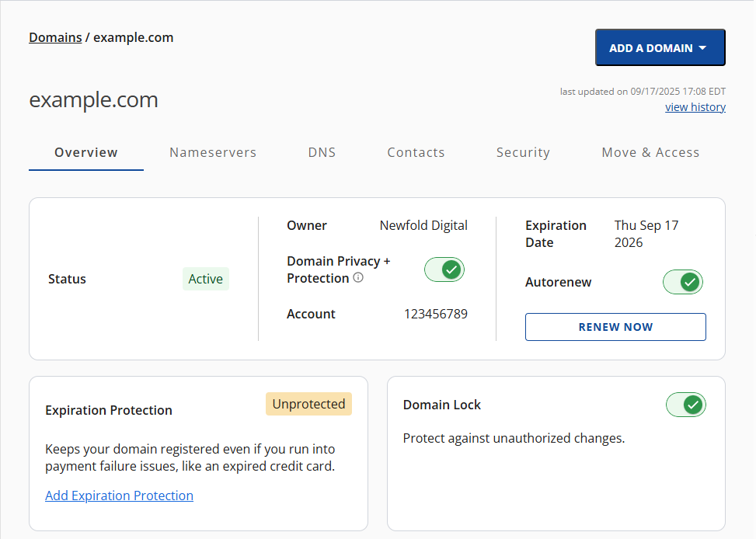Select the Contacts tab
The height and width of the screenshot is (539, 756).
415,152
